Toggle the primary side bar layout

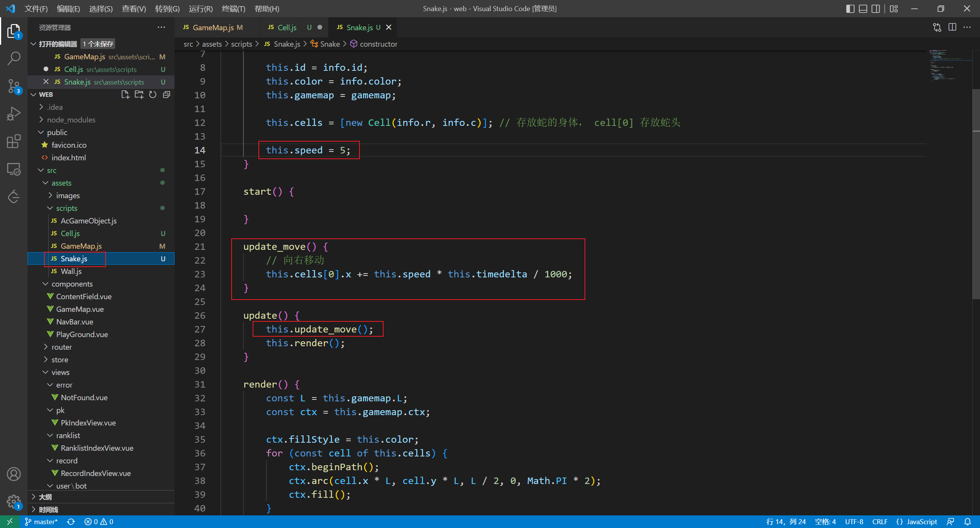pyautogui.click(x=850, y=8)
